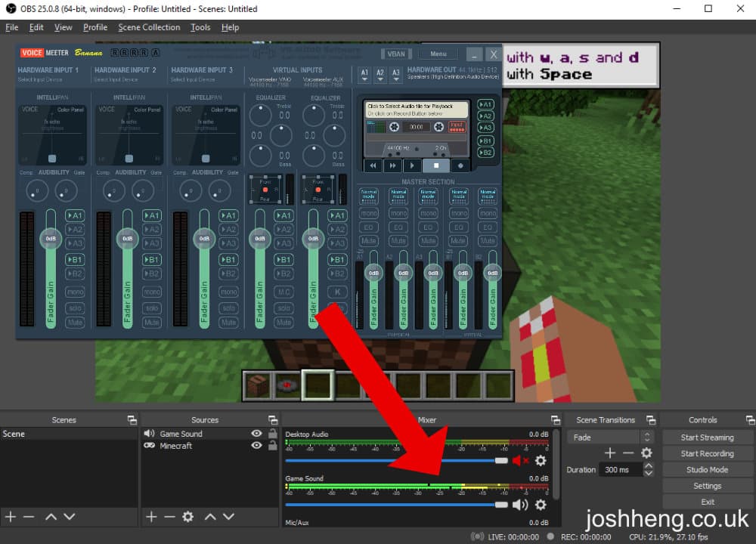Decrease transition Duration with down arrow
756x544 pixels.
(649, 473)
